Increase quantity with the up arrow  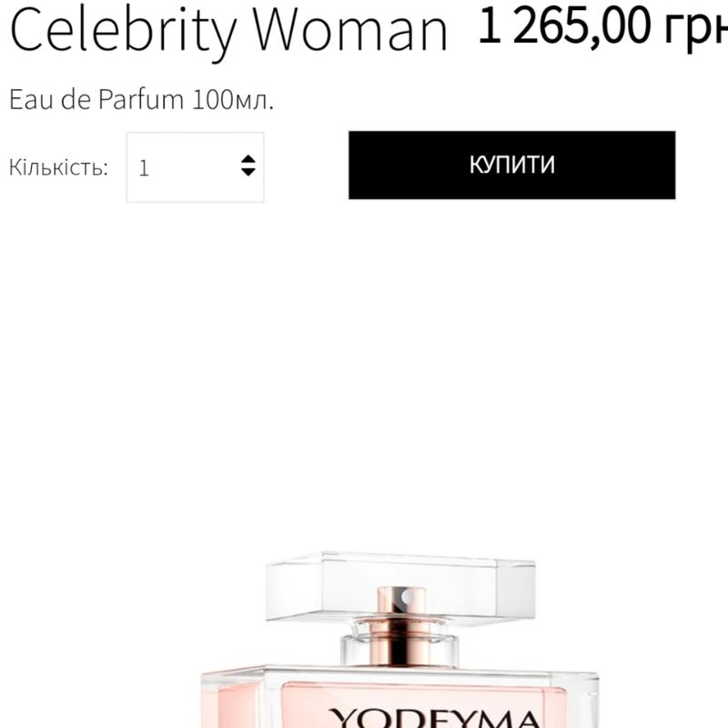point(248,159)
